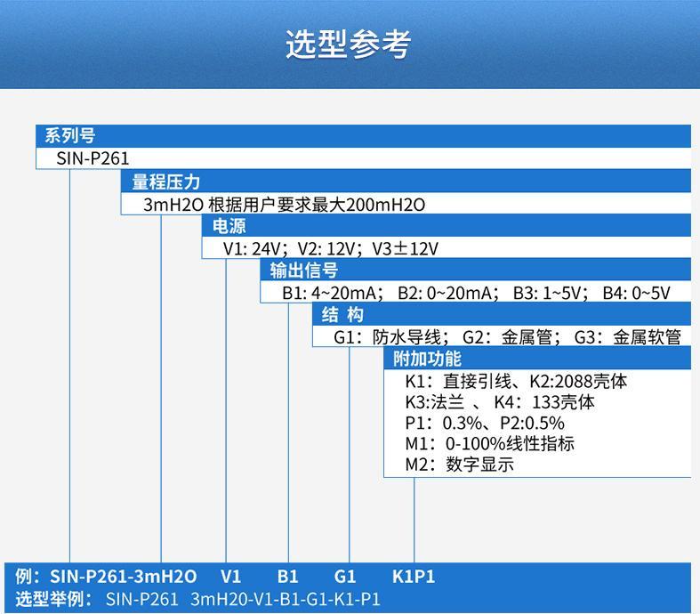700x614 pixels.
Task: Click the 3mH2O range description line
Action: [x=285, y=205]
